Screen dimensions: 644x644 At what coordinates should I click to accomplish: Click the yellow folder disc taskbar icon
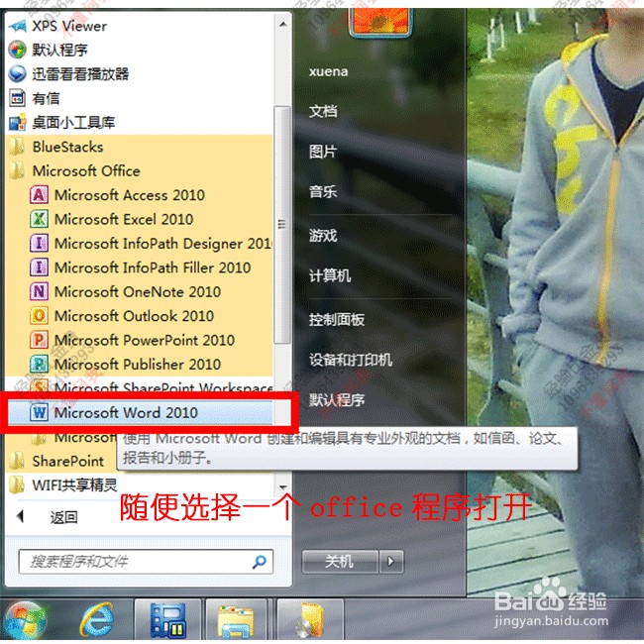click(310, 620)
